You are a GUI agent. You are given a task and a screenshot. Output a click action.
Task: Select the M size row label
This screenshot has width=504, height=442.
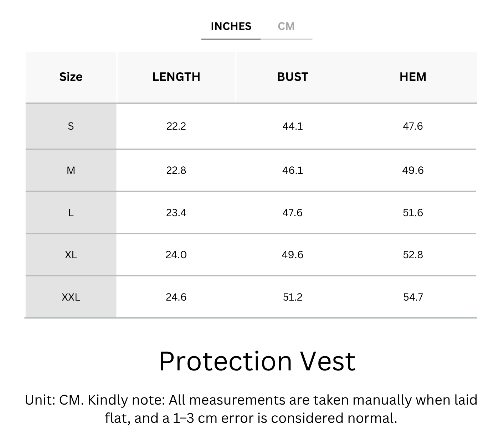click(71, 170)
